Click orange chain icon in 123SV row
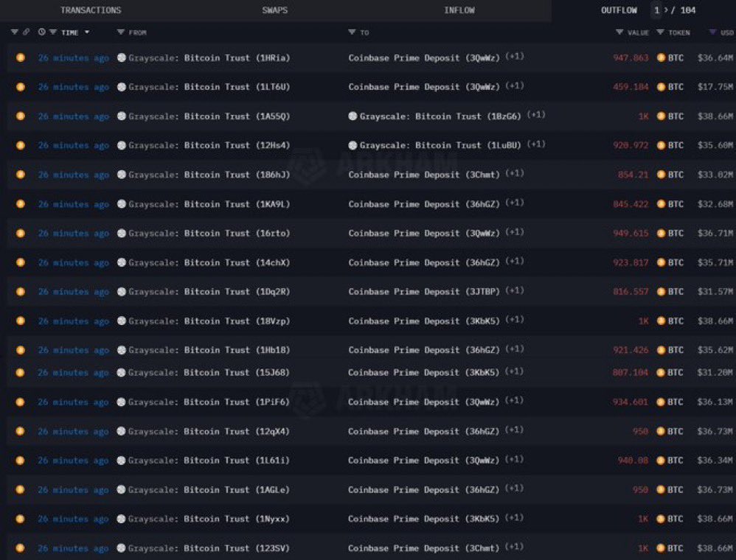 [20, 547]
